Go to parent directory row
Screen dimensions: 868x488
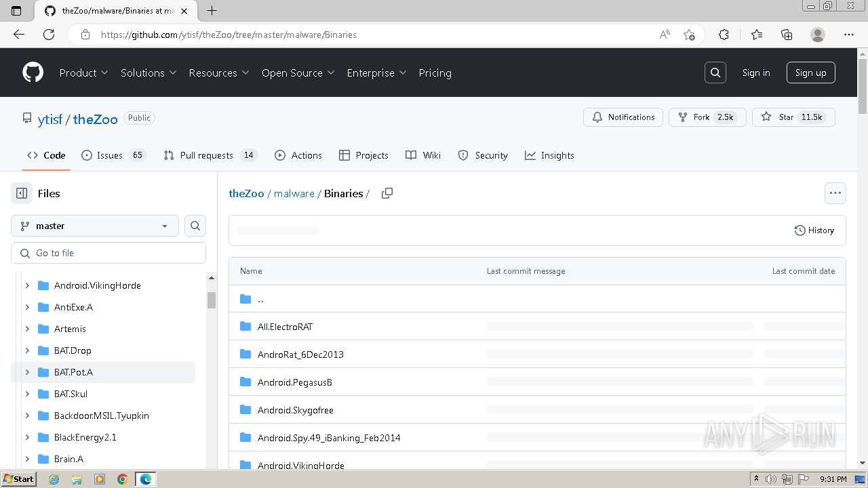click(x=537, y=299)
